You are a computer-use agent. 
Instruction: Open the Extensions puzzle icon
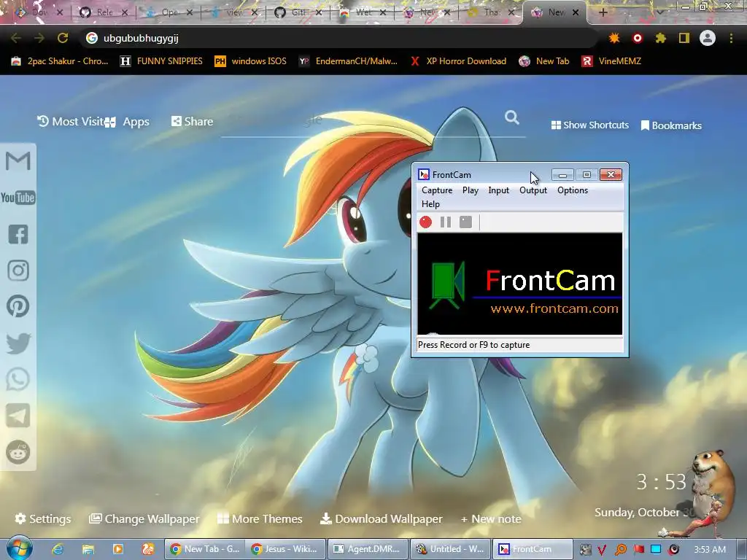pos(660,38)
